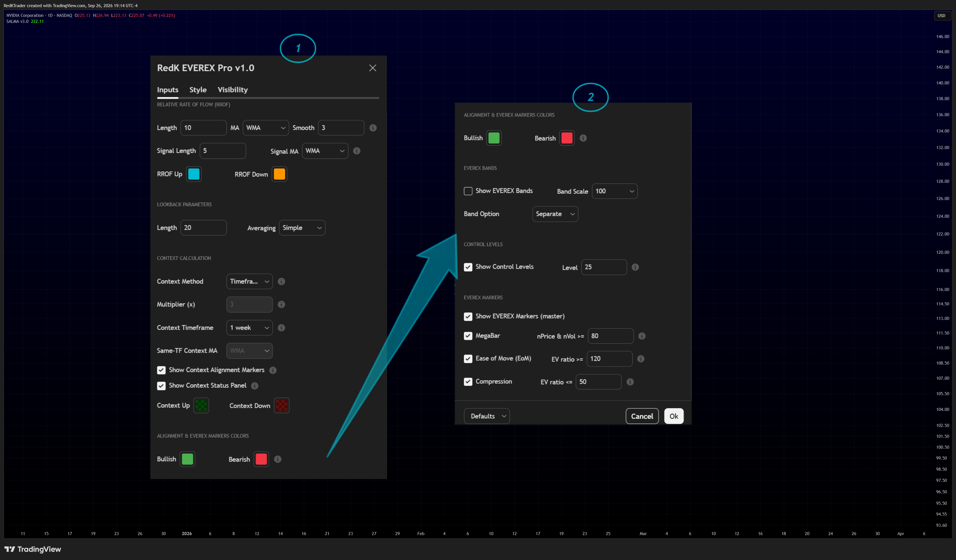This screenshot has width=956, height=560.
Task: Click info icon next to Bearish swatch in left panel
Action: pyautogui.click(x=278, y=459)
